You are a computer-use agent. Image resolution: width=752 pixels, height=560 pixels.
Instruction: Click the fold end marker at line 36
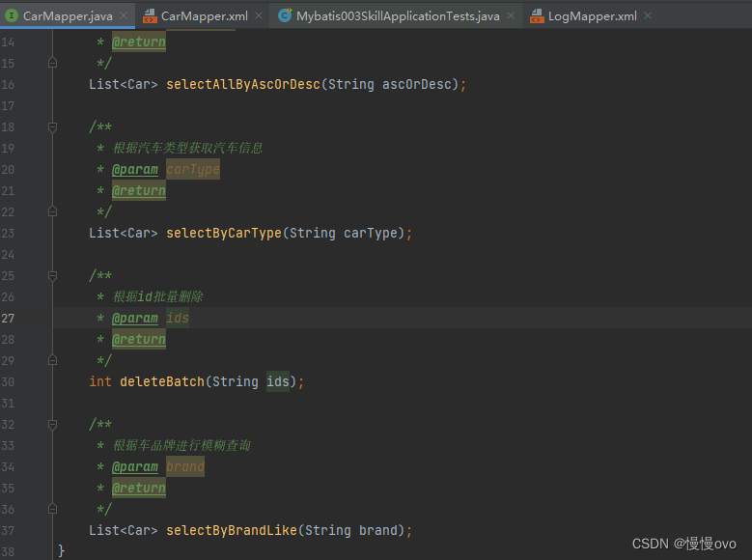(x=53, y=509)
